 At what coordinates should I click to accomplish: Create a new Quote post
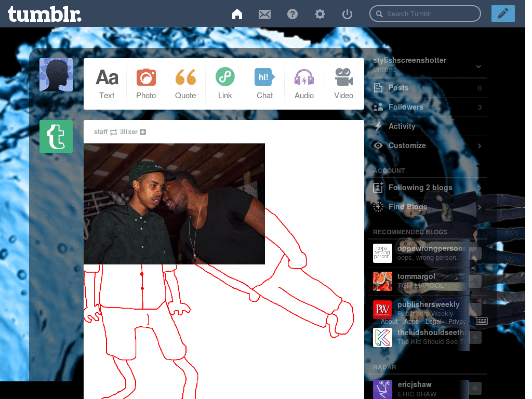(185, 84)
